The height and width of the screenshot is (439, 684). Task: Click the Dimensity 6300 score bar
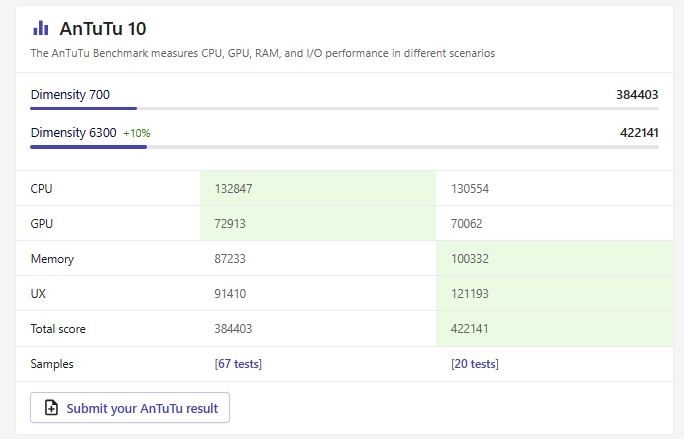(344, 147)
